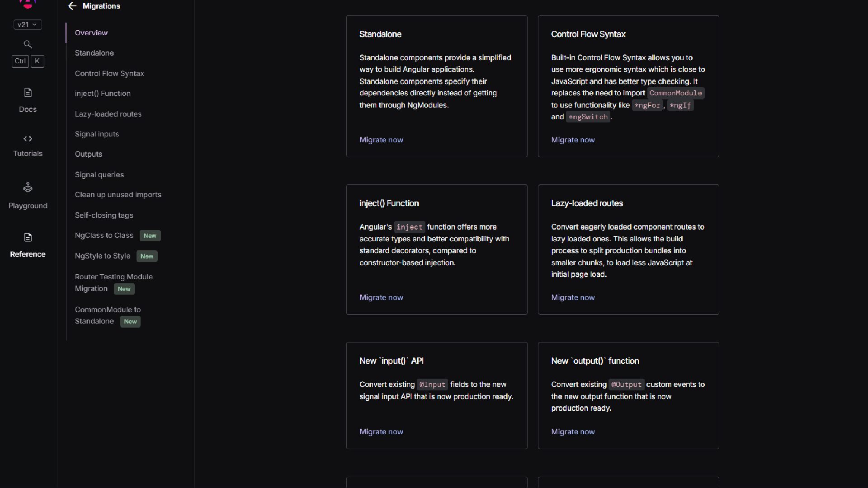The image size is (868, 488).
Task: Click Migrate now in Standalone card
Action: pyautogui.click(x=381, y=140)
